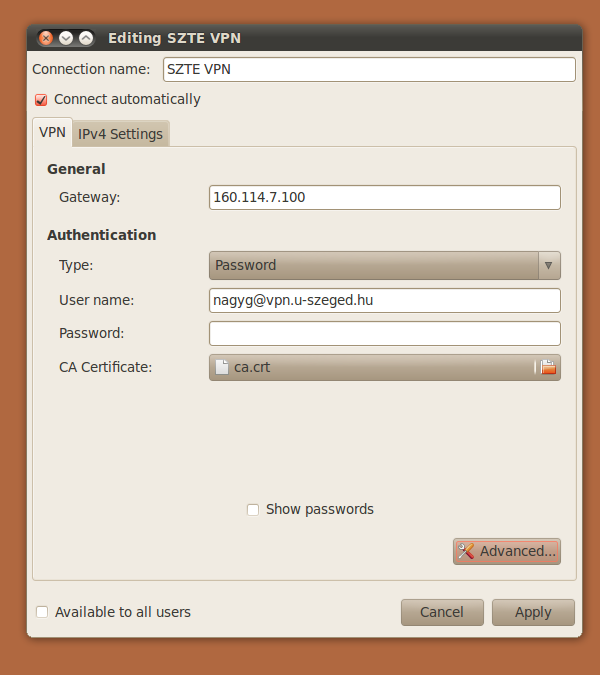Click the ca.crt document icon

pyautogui.click(x=222, y=367)
